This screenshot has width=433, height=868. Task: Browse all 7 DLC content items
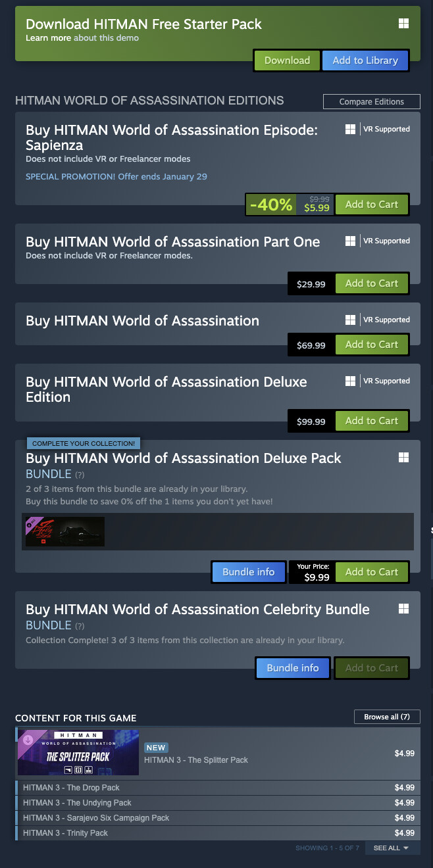[x=387, y=717]
